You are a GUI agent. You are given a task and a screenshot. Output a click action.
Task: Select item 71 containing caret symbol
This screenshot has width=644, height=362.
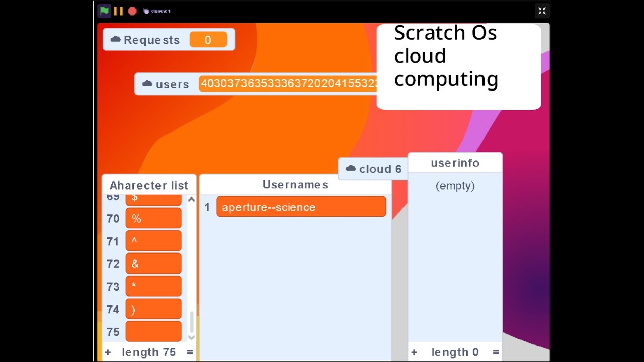[153, 241]
